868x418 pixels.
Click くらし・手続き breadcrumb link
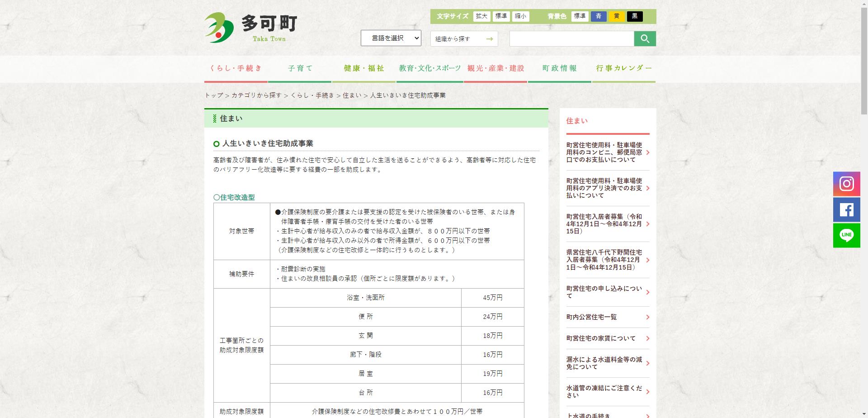(312, 95)
